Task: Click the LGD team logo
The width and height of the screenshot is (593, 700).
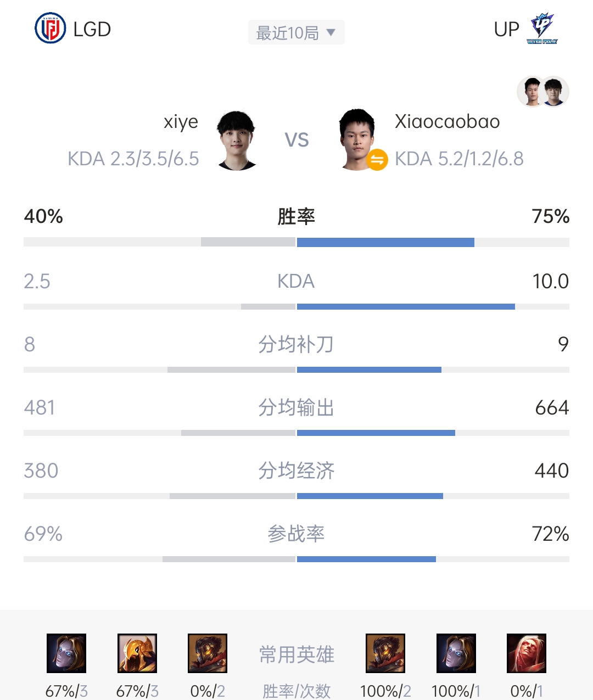Action: [x=50, y=29]
